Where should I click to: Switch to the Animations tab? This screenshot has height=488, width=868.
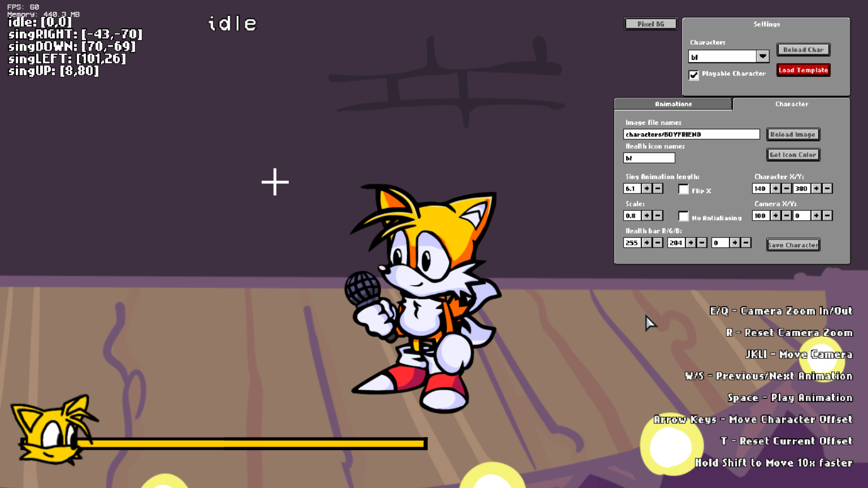point(673,104)
